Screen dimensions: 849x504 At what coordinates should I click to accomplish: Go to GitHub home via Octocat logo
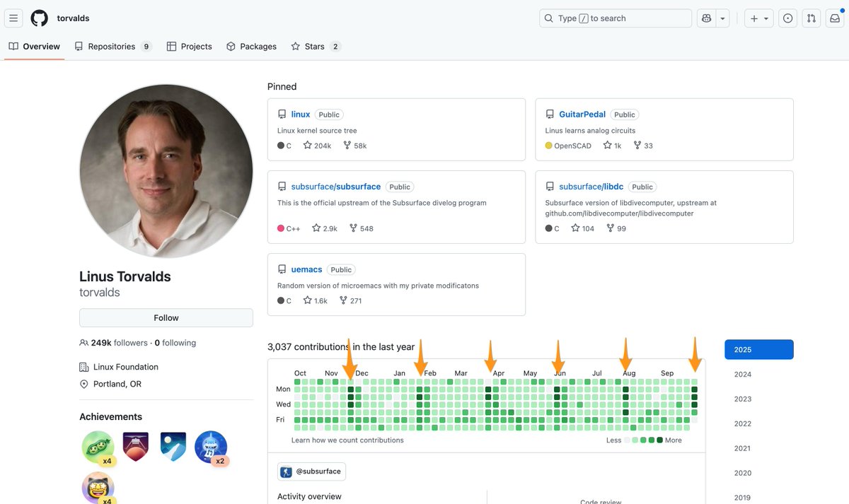pyautogui.click(x=40, y=18)
